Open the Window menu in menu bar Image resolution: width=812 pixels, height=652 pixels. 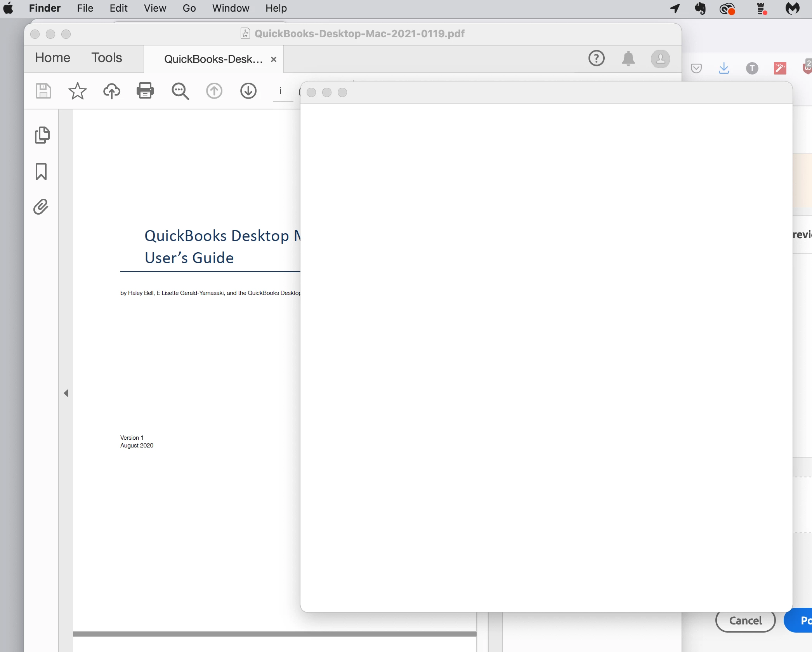pyautogui.click(x=231, y=8)
